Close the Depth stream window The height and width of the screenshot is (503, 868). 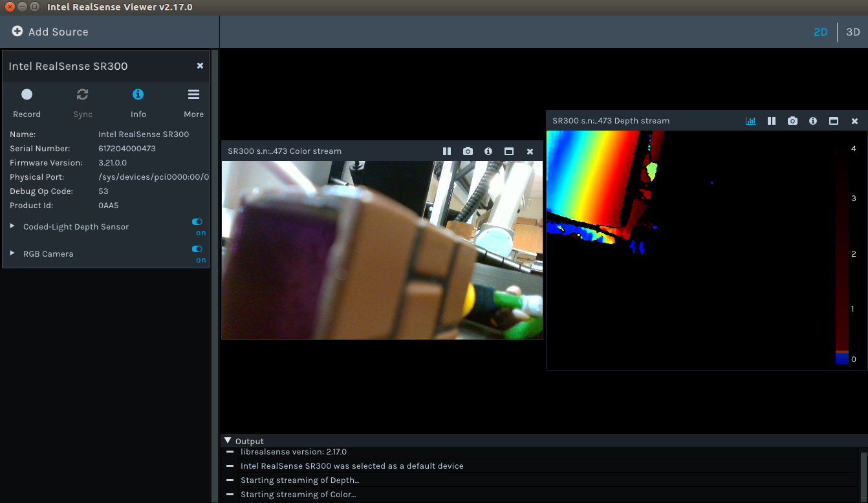click(x=854, y=121)
